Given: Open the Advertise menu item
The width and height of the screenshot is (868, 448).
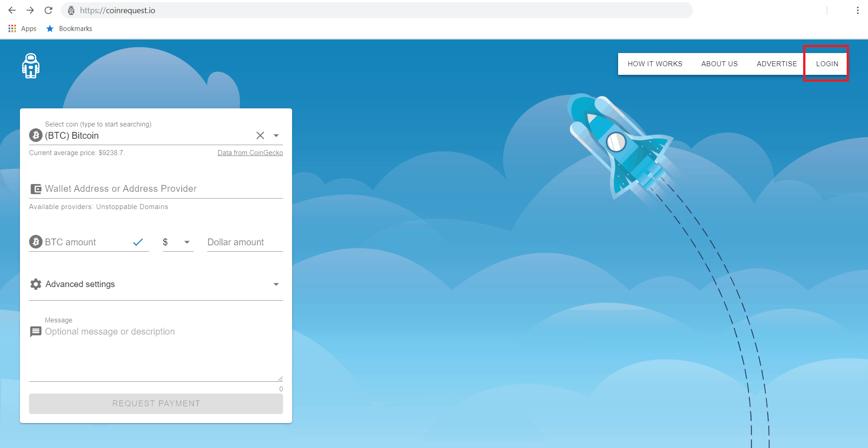Looking at the screenshot, I should (776, 64).
